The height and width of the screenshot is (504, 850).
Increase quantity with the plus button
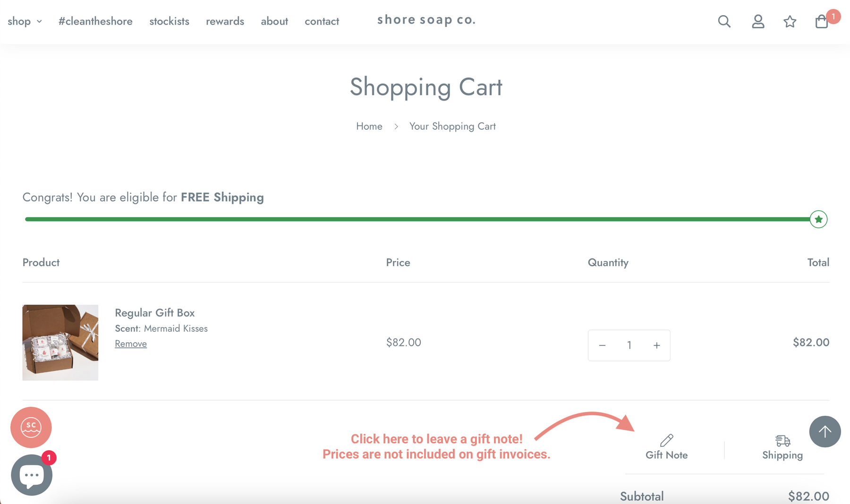[x=656, y=345]
